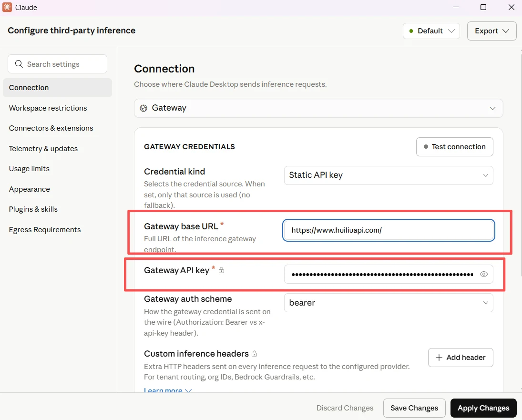Open the Connection settings section
The width and height of the screenshot is (522, 420).
tap(57, 88)
